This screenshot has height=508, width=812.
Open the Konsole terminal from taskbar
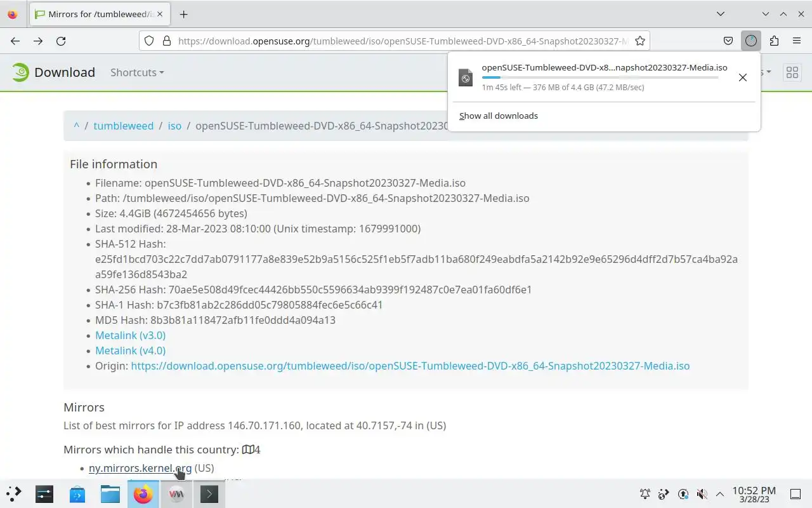coord(209,494)
